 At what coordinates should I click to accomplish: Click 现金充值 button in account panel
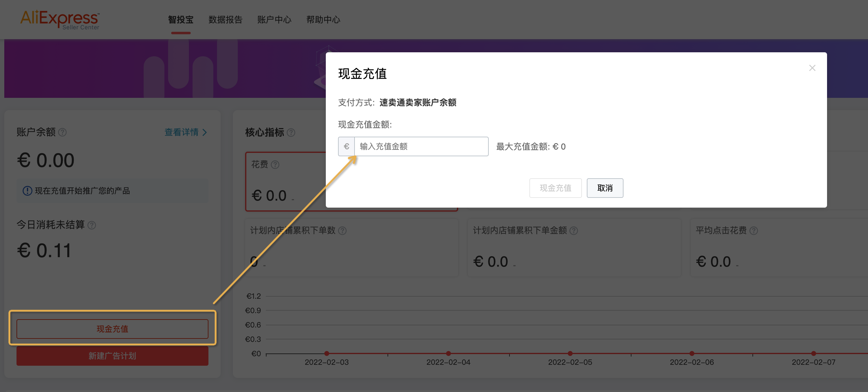tap(112, 329)
